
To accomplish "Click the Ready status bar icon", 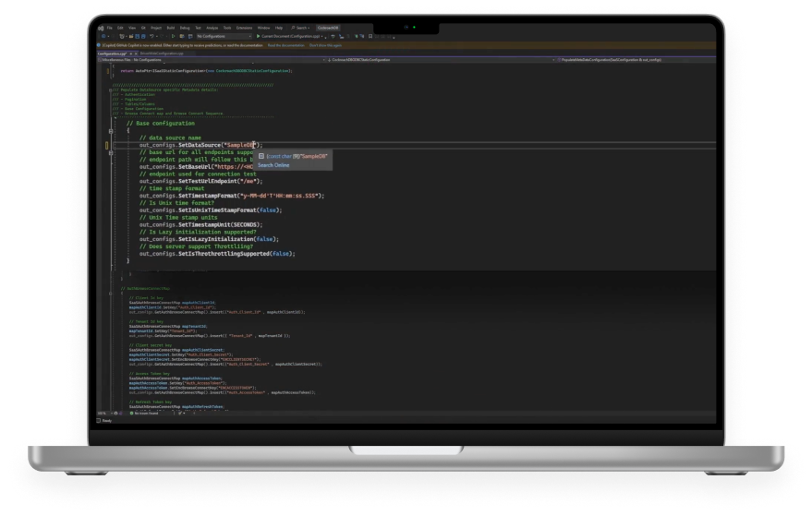I will tap(100, 420).
